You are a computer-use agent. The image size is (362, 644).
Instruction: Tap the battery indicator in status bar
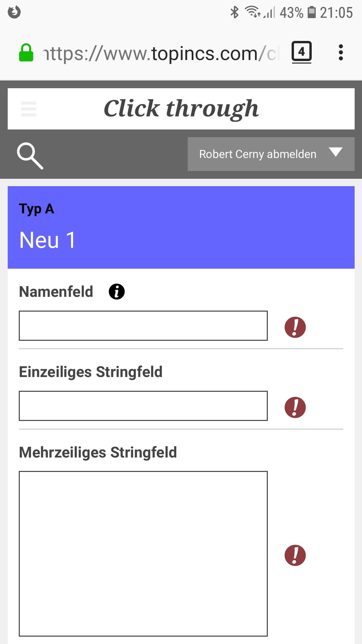click(311, 12)
